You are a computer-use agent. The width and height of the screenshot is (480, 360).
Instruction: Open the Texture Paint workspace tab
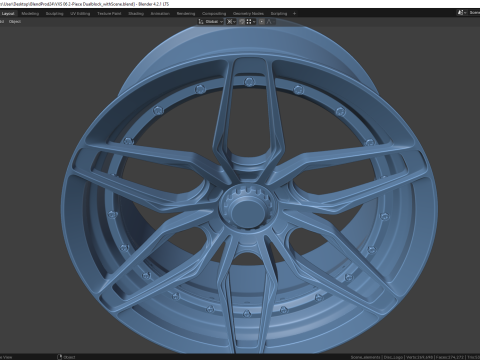[109, 14]
